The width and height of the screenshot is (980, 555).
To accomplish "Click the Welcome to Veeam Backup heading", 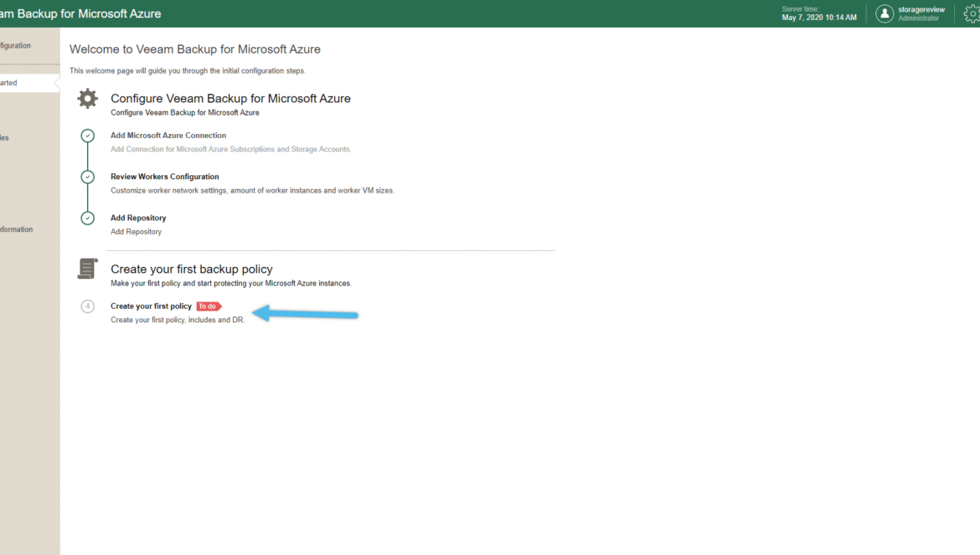I will click(x=195, y=49).
